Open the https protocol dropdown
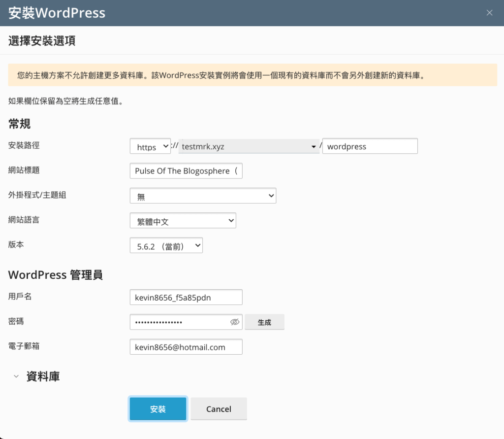Screen dimensions: 504x439 tap(150, 146)
